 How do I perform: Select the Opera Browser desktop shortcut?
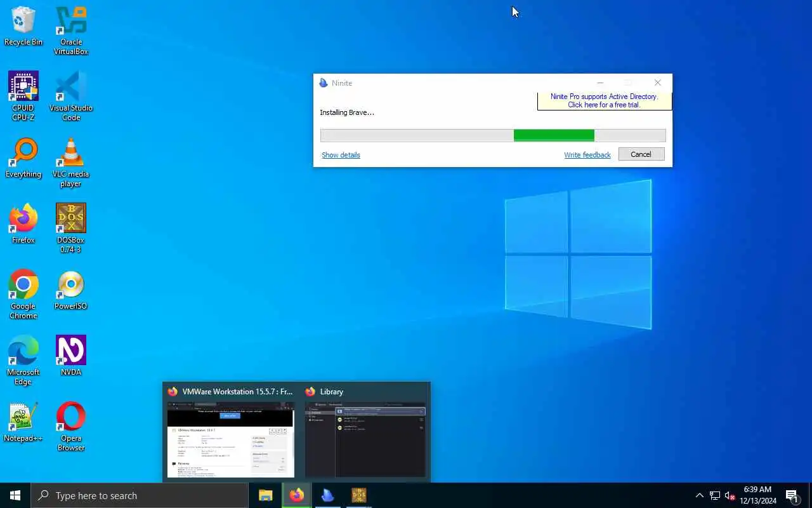(x=71, y=427)
